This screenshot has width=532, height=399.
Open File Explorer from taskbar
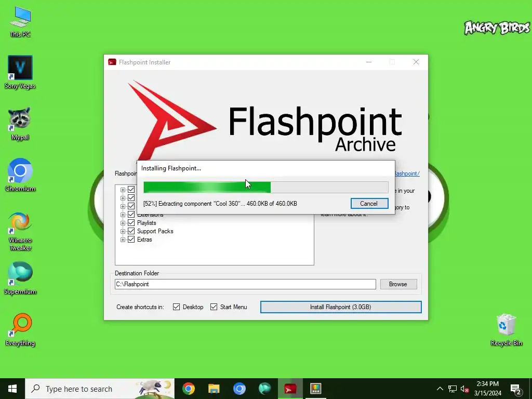click(x=214, y=389)
